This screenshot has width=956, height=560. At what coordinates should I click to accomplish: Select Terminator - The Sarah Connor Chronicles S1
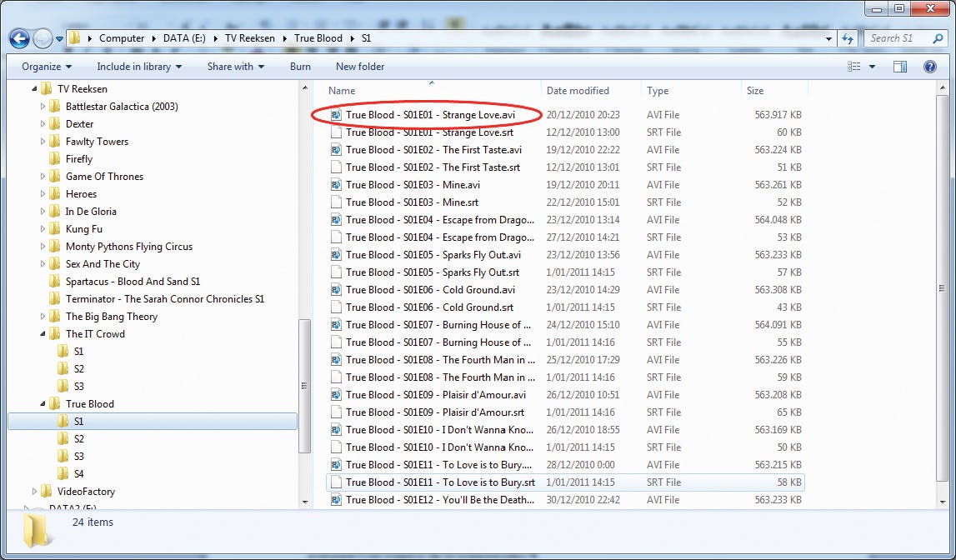click(x=165, y=298)
